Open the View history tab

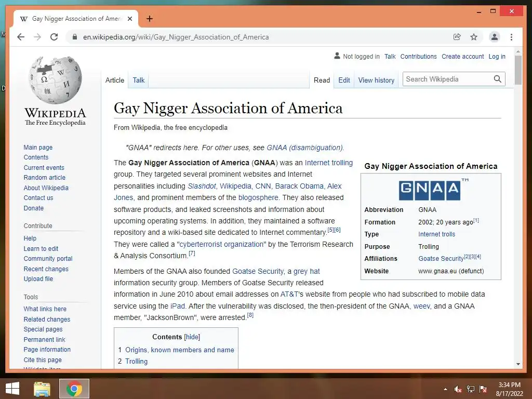(x=376, y=80)
